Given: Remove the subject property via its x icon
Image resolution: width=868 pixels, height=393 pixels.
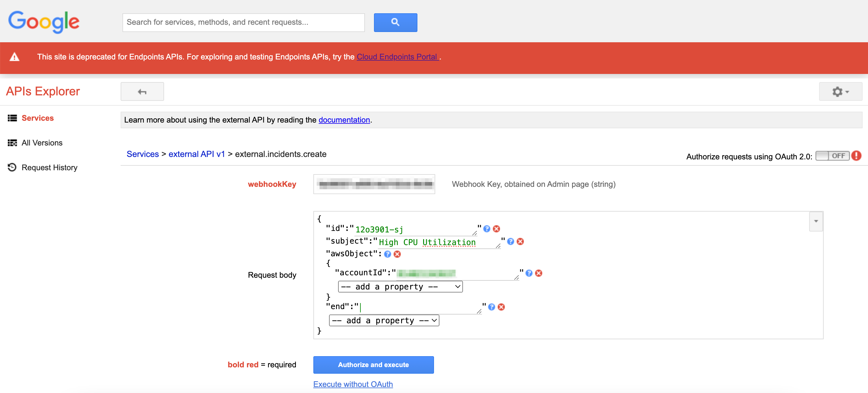Looking at the screenshot, I should coord(520,241).
